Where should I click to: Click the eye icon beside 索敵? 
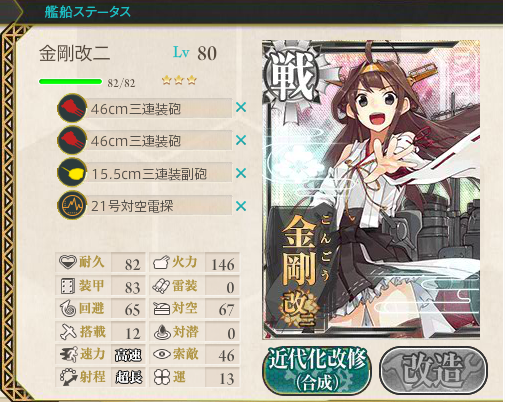pyautogui.click(x=162, y=354)
